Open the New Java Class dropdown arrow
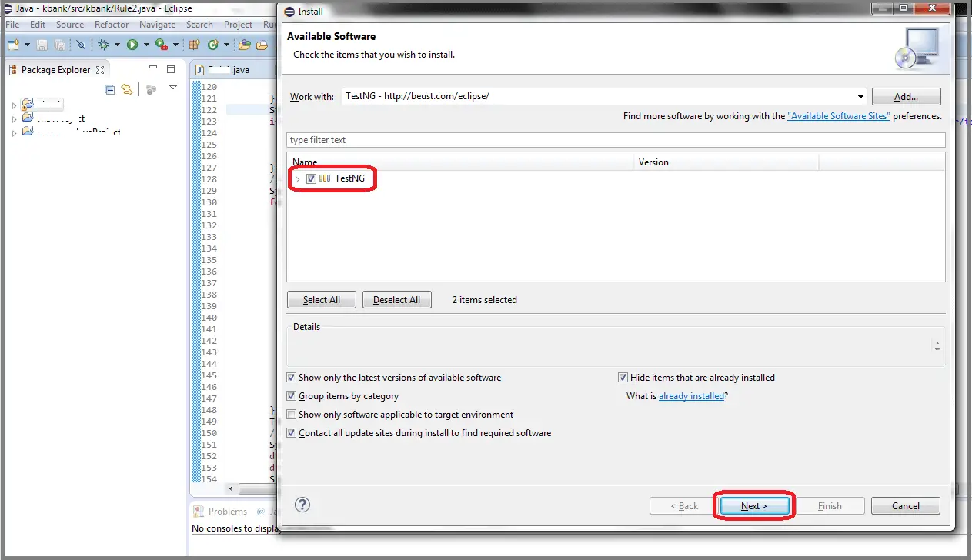The width and height of the screenshot is (972, 560). [x=226, y=45]
